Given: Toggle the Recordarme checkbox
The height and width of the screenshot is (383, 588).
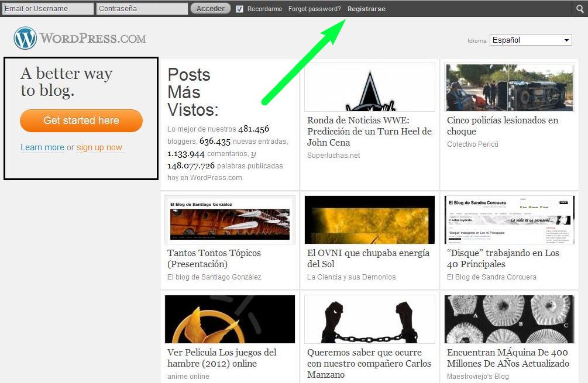Looking at the screenshot, I should click(x=240, y=9).
